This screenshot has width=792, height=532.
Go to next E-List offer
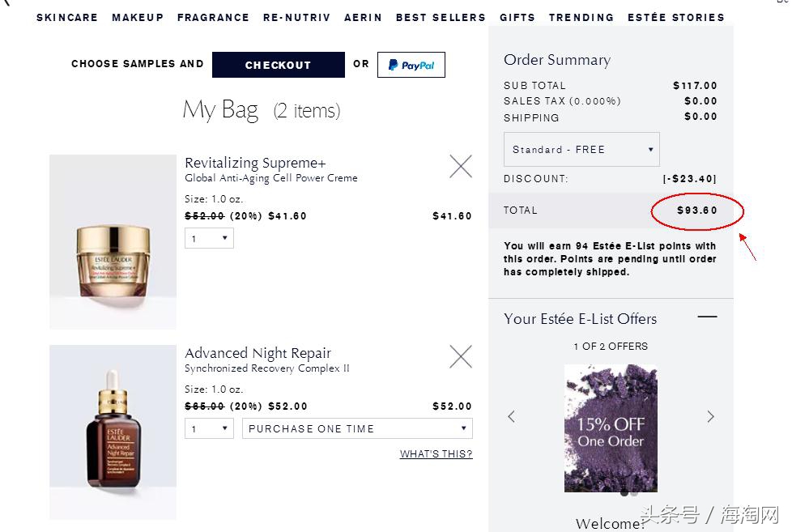pyautogui.click(x=710, y=416)
